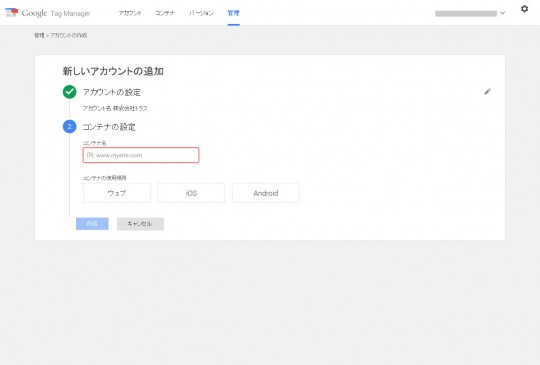Click the green checkmark step icon
Image resolution: width=540 pixels, height=365 pixels.
pyautogui.click(x=70, y=92)
